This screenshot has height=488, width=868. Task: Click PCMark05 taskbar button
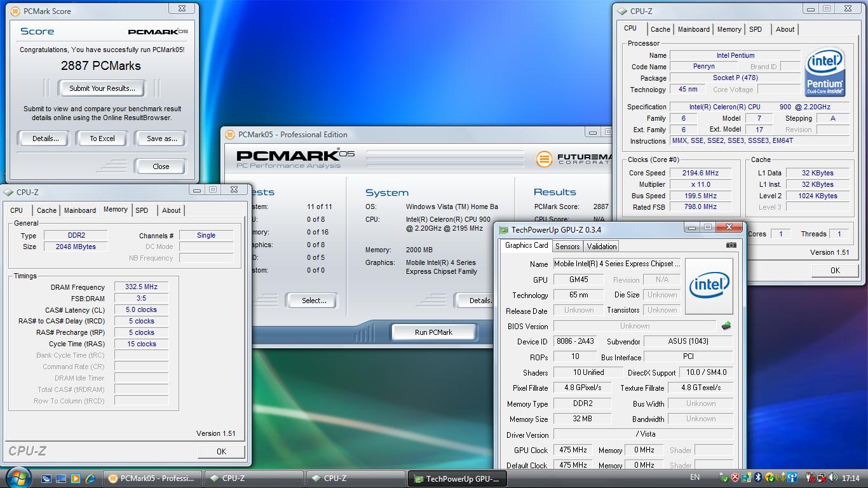153,478
